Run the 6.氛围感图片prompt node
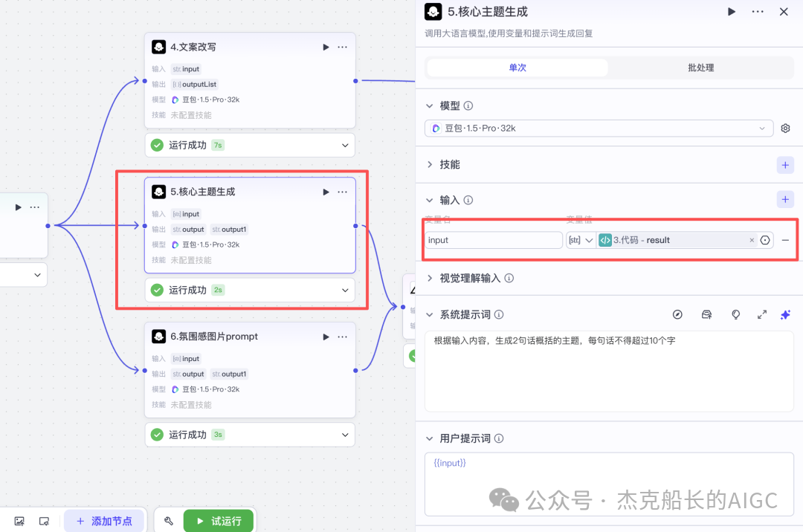 point(326,337)
